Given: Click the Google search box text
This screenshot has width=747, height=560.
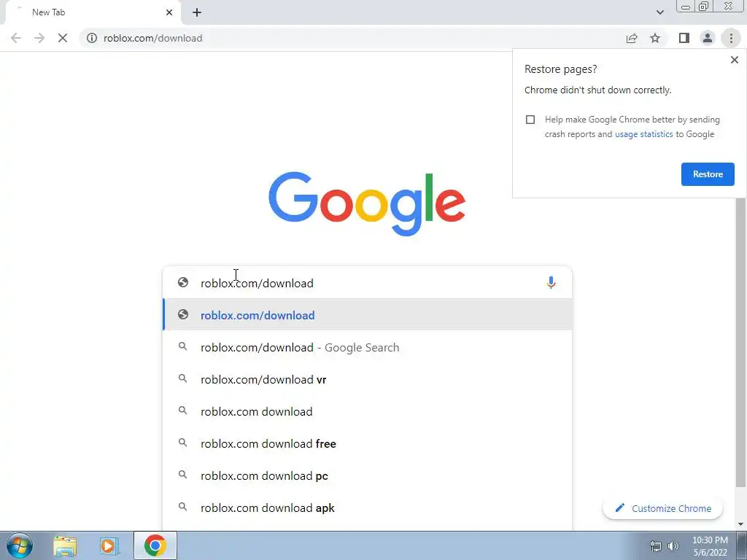Looking at the screenshot, I should pos(257,284).
